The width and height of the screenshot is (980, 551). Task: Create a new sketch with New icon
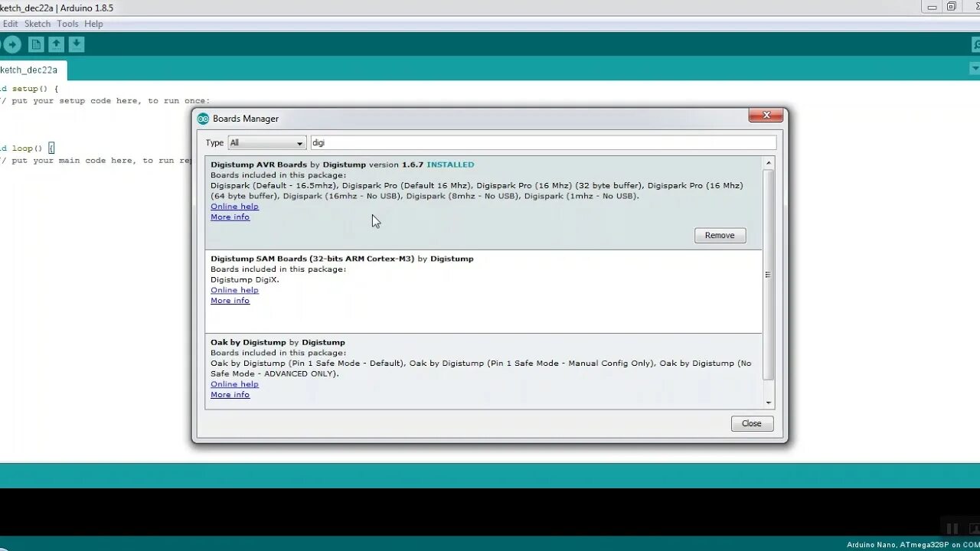36,44
